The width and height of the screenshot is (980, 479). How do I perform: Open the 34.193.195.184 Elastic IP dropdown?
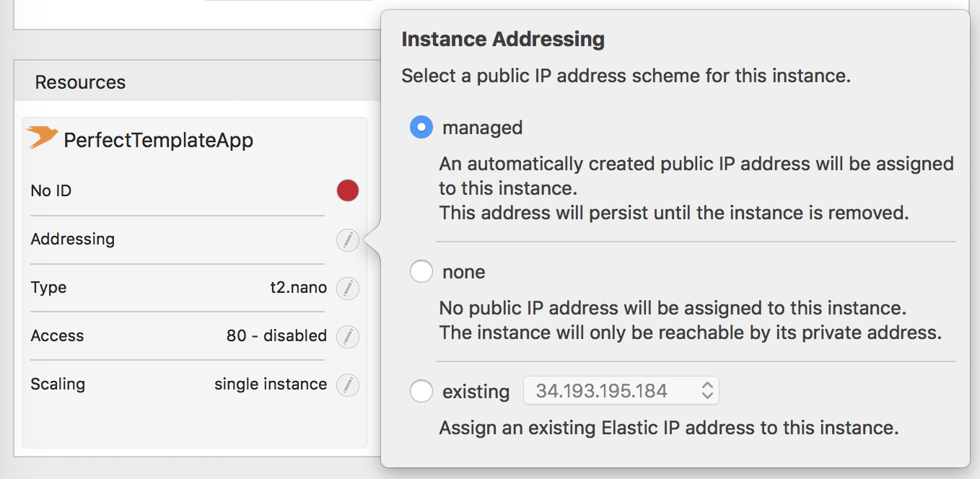[x=621, y=391]
